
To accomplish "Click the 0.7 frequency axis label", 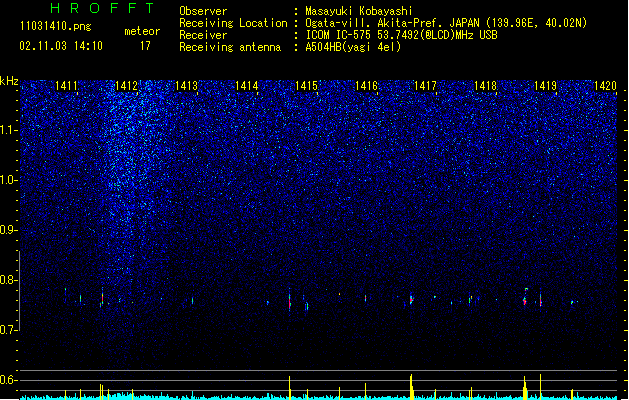I will [9, 330].
